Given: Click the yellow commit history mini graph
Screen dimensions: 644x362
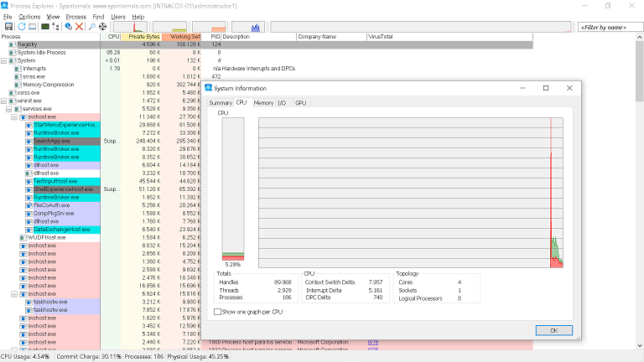Looking at the screenshot, I should [x=169, y=27].
